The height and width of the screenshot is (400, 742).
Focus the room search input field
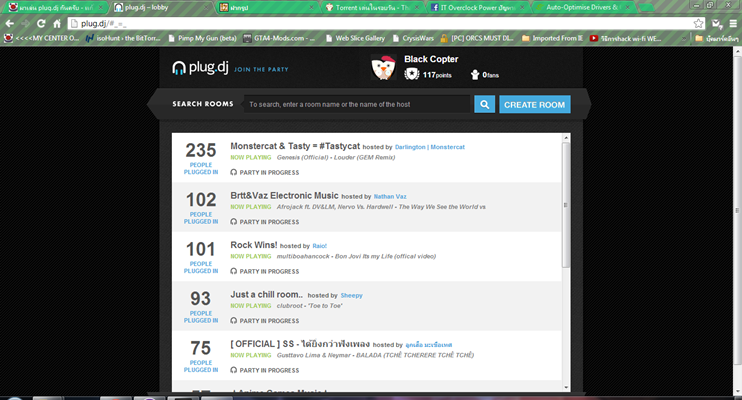[x=357, y=105]
